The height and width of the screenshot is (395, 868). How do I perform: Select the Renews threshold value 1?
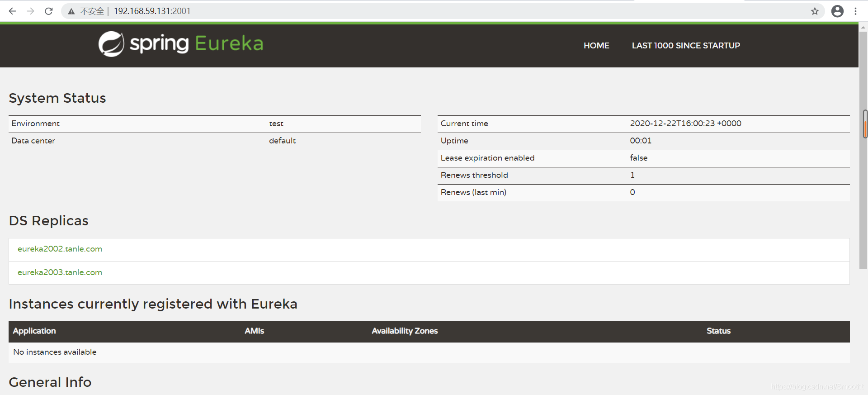tap(632, 175)
